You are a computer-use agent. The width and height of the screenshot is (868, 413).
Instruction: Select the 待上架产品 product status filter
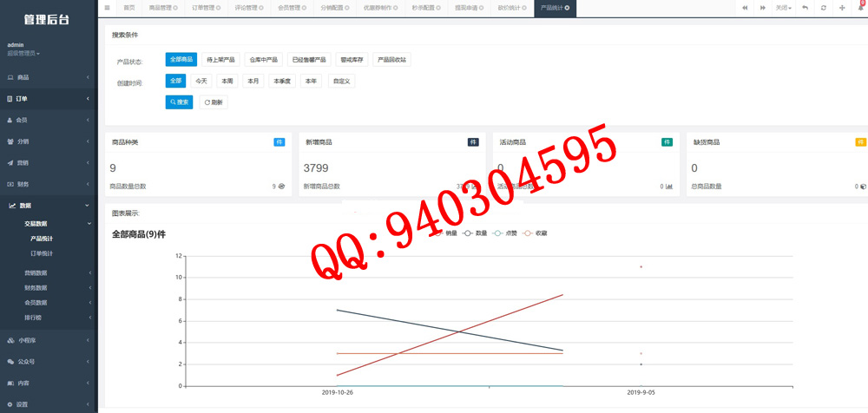point(220,60)
